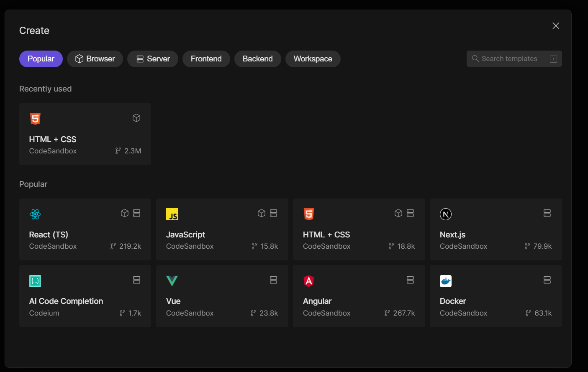Click the 23.8k fork count
The width and height of the screenshot is (588, 372).
point(264,313)
